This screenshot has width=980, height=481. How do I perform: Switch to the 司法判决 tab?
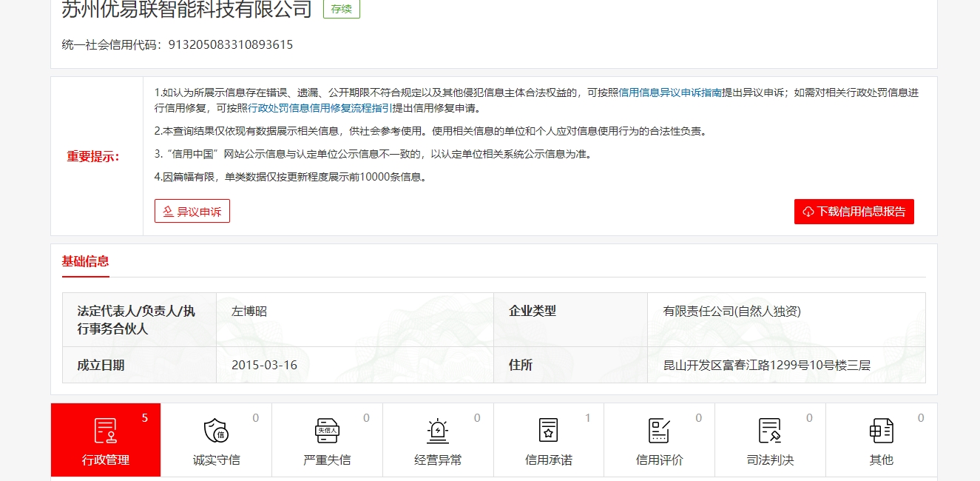tap(770, 440)
